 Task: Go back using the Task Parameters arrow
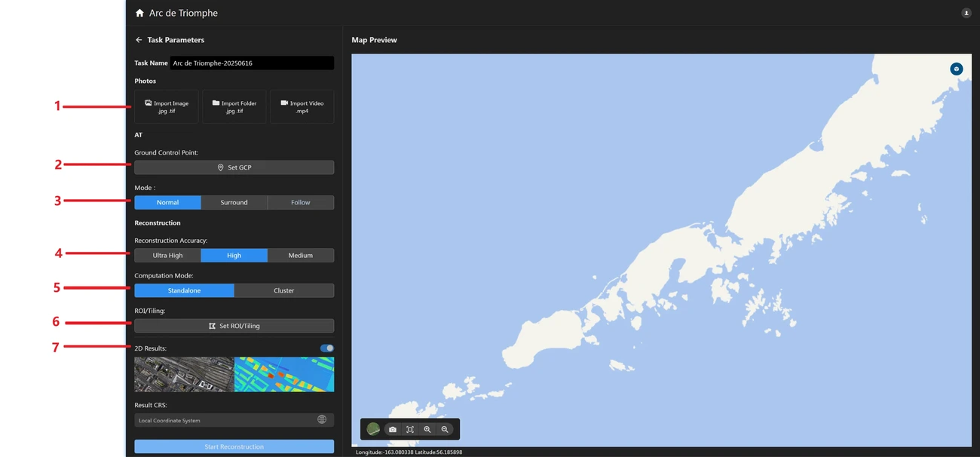pyautogui.click(x=139, y=40)
